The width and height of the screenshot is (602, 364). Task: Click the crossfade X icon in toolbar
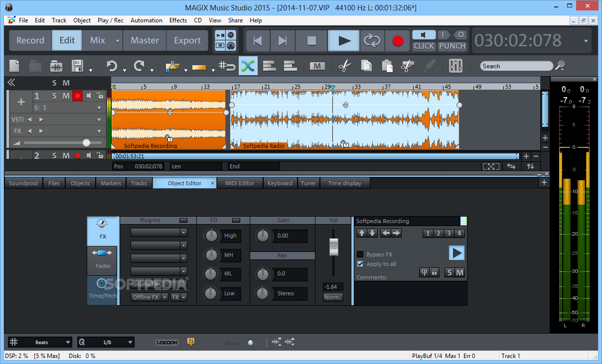[248, 66]
